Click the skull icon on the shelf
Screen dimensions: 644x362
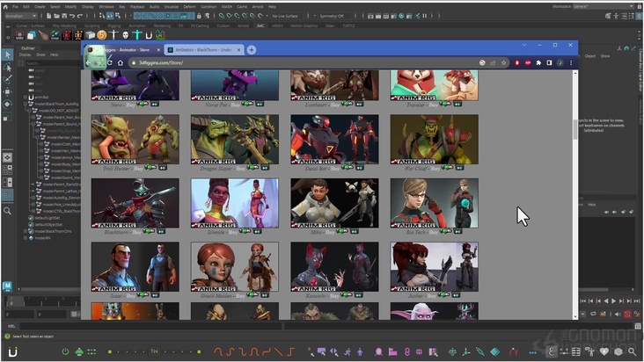pos(125,34)
